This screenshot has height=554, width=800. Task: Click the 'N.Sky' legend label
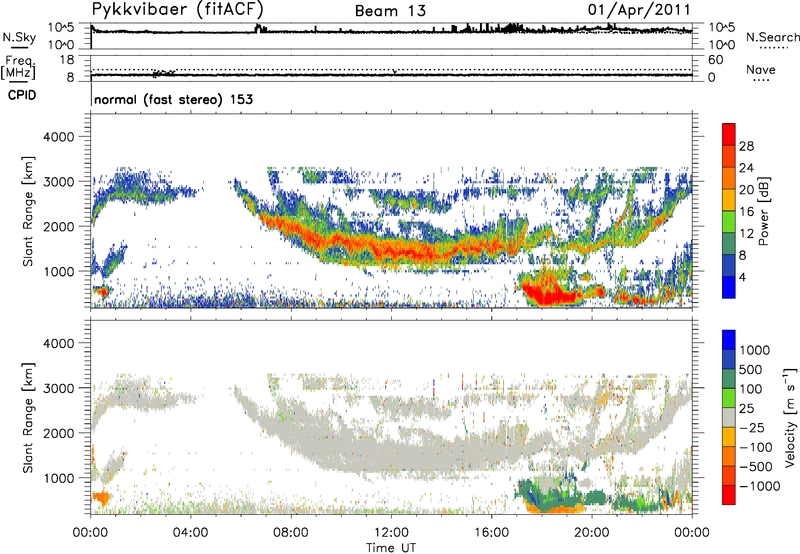click(x=19, y=37)
